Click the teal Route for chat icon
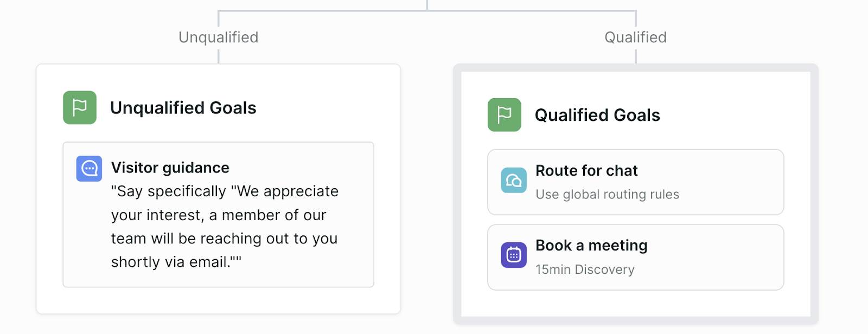868x334 pixels. (514, 180)
